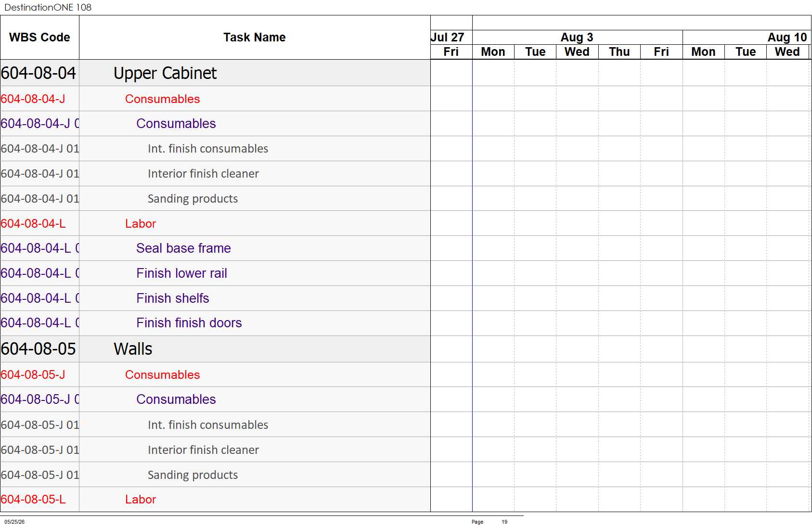Click Labor under Upper Cabinet
The width and height of the screenshot is (812, 528).
[141, 224]
